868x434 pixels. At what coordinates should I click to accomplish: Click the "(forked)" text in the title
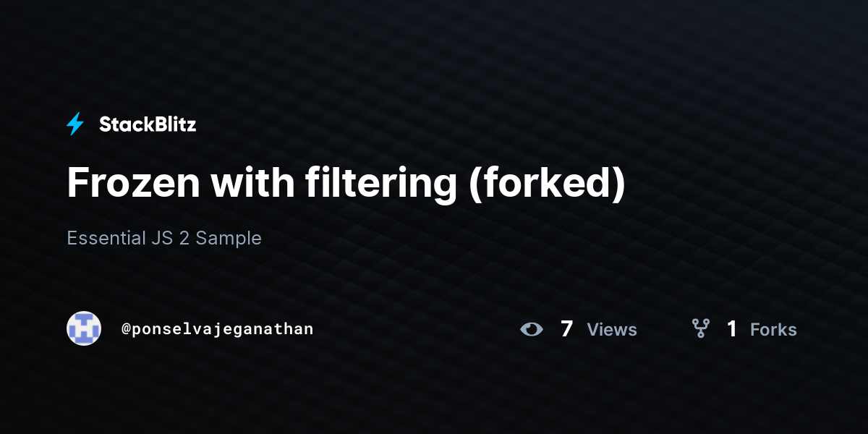[x=547, y=184]
